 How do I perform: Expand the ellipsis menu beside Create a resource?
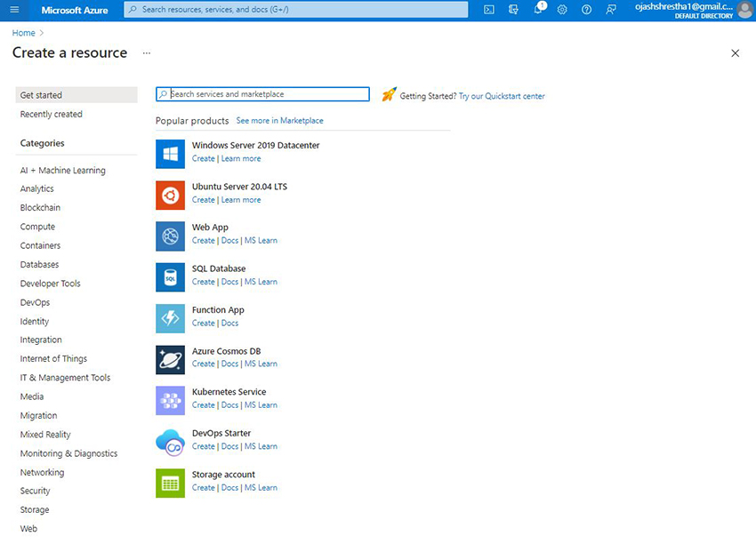point(147,53)
